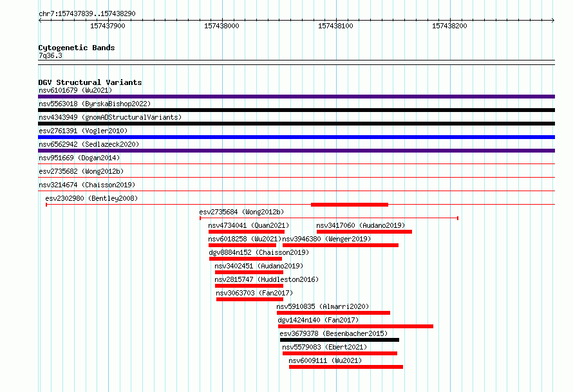Open nsv4734041 (Quan2021) label
The height and width of the screenshot is (392, 573).
(249, 225)
